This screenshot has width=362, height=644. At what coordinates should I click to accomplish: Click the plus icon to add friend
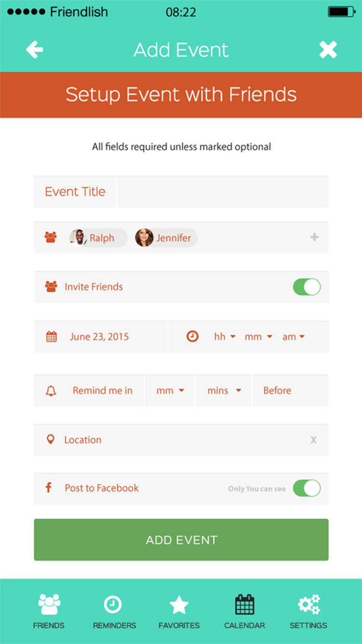(314, 237)
